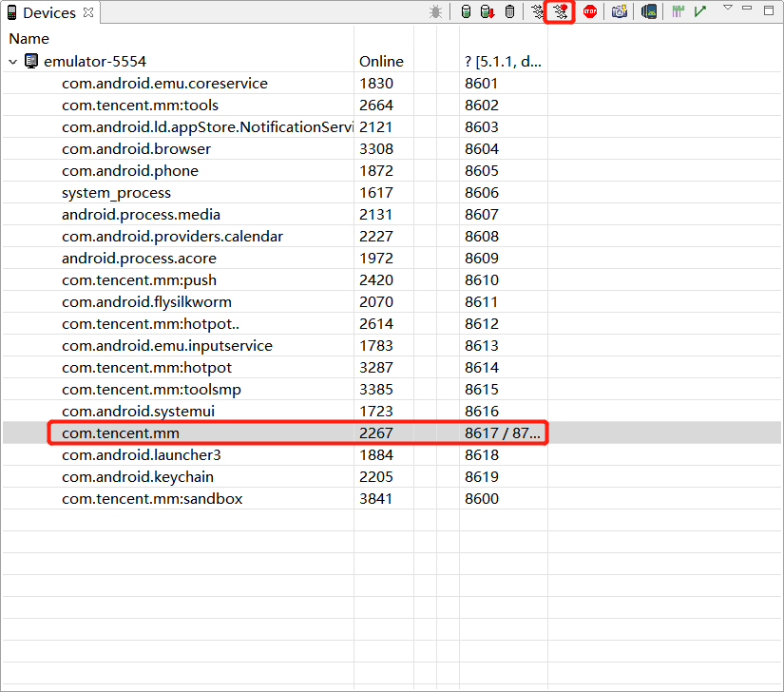Select com.android.browser process
The width and height of the screenshot is (784, 692).
136,149
